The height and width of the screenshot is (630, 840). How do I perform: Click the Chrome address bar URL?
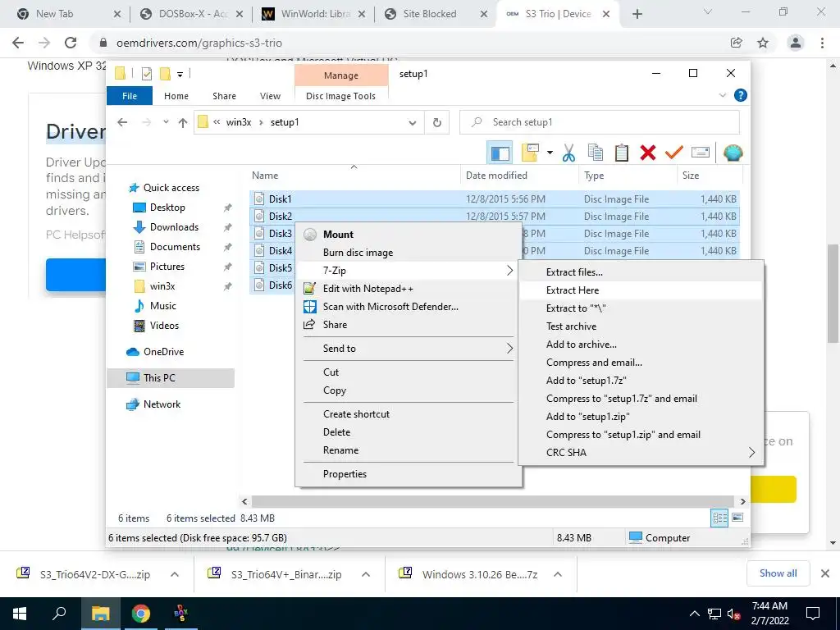(x=199, y=43)
